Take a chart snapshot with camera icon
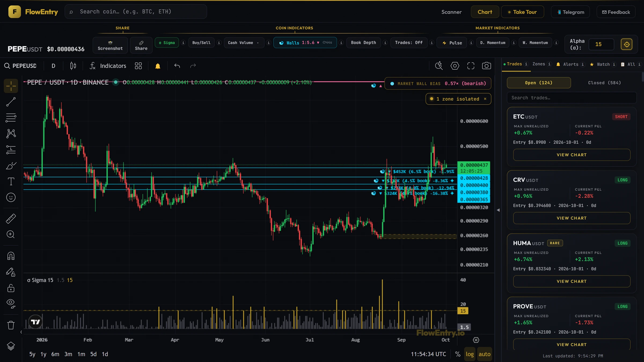Screen dimensions: 644x362 (x=486, y=66)
